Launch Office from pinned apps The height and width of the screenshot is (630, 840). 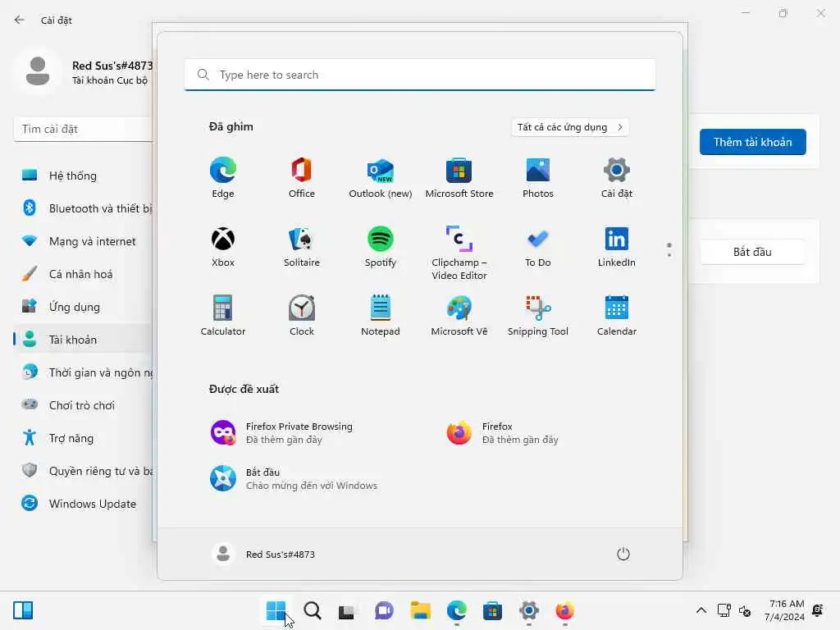pyautogui.click(x=302, y=178)
